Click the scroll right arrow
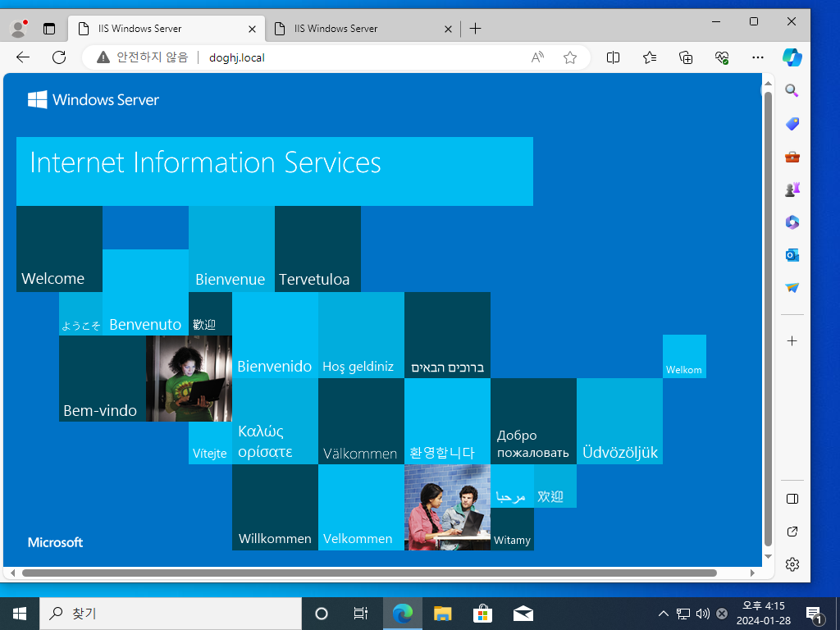The image size is (840, 630). (752, 573)
